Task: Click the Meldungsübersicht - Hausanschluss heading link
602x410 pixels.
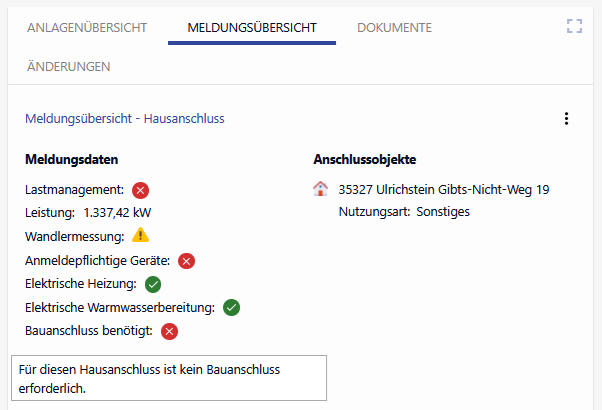Action: pos(125,119)
